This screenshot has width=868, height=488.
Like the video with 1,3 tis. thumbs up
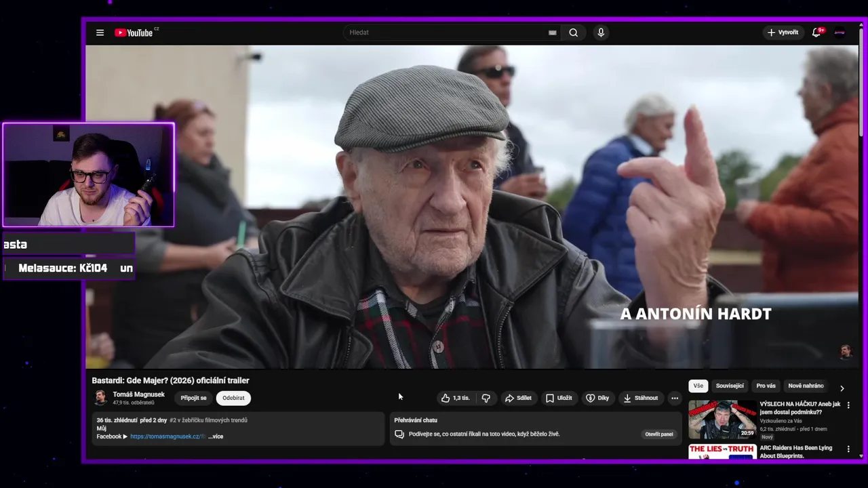coord(455,398)
